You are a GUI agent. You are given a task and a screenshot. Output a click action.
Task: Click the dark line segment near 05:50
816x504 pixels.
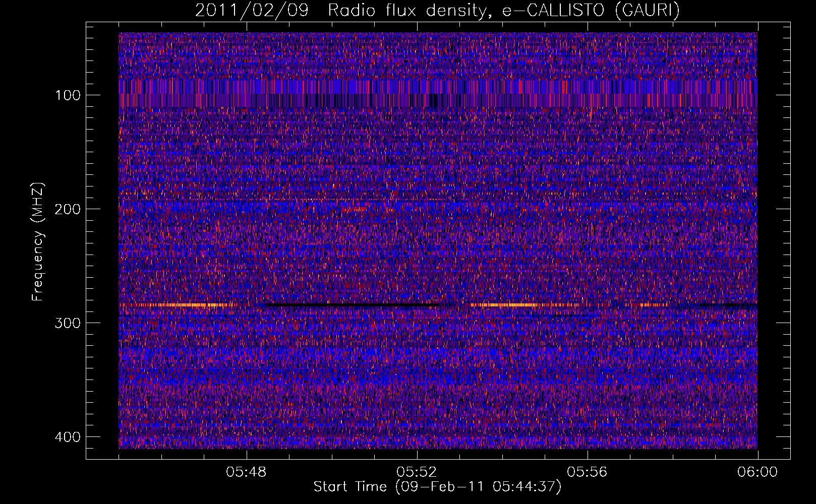pyautogui.click(x=353, y=306)
